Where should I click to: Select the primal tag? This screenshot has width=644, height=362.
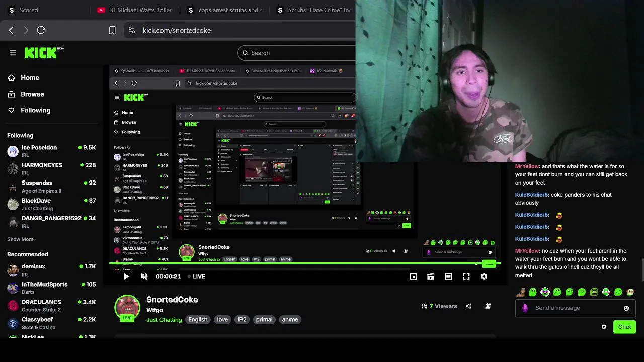264,320
